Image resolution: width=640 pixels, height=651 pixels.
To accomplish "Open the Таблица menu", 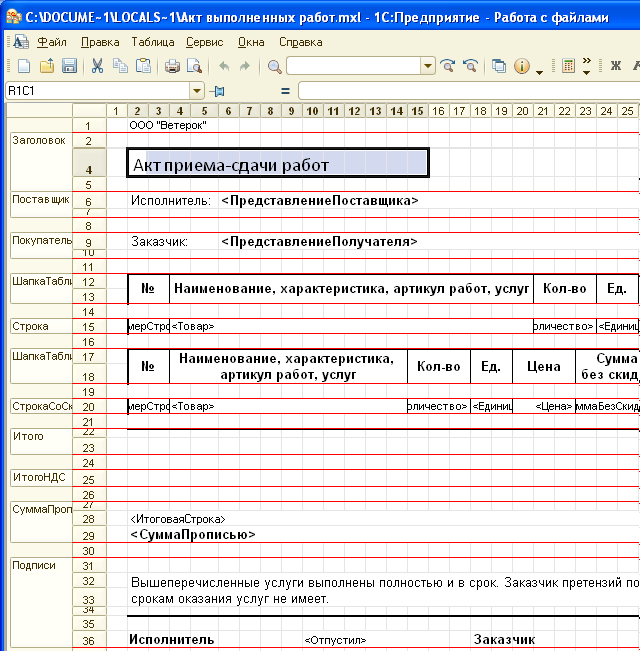I will tap(153, 42).
